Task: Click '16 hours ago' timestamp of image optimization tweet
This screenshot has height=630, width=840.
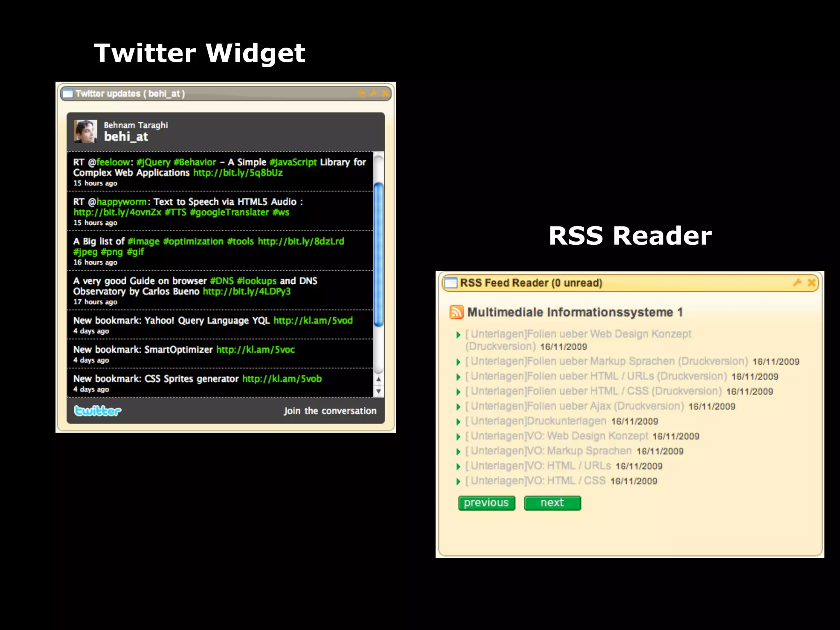Action: pyautogui.click(x=95, y=262)
